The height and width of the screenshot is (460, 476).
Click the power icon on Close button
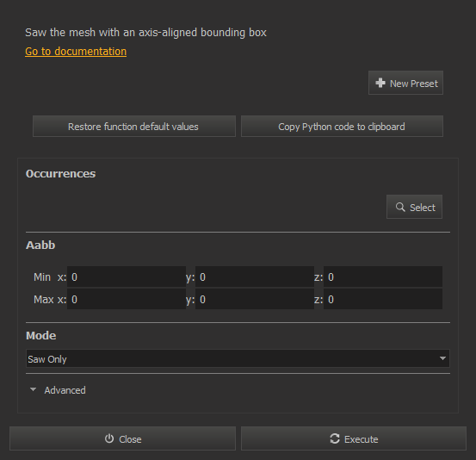[x=109, y=438]
